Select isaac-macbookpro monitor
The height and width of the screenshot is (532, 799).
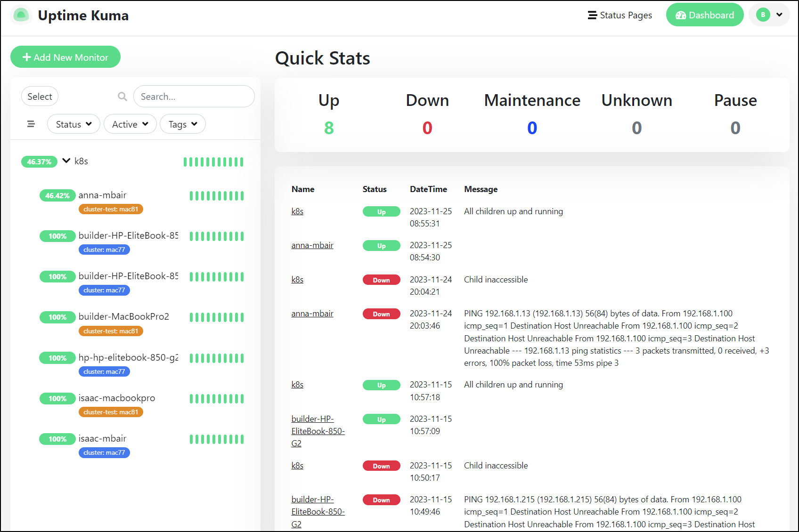click(x=117, y=398)
